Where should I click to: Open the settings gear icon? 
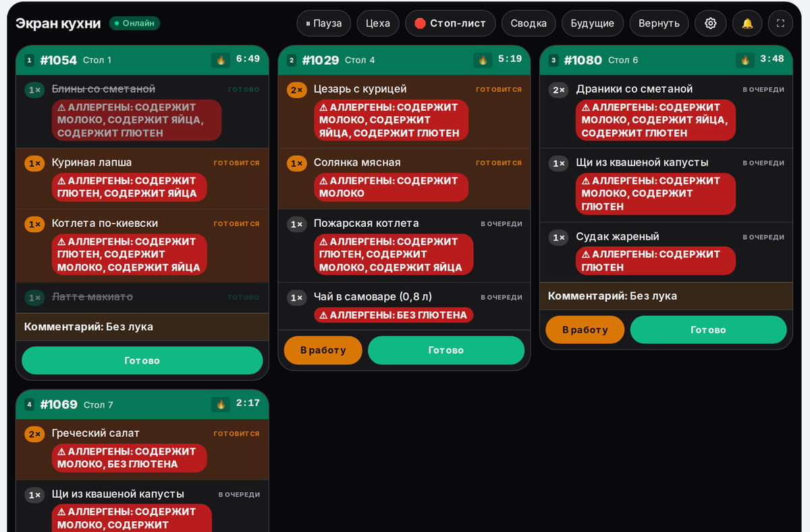(x=710, y=23)
